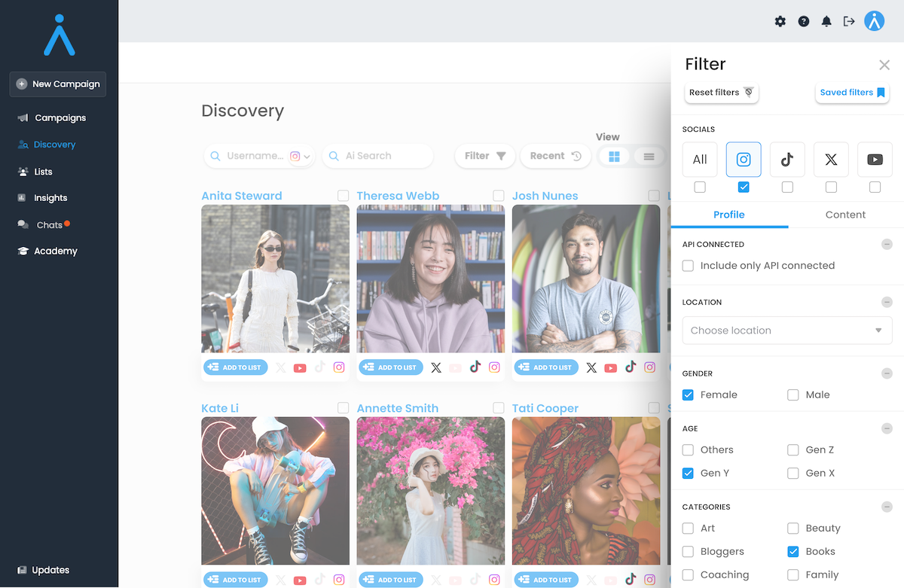Uncheck the Female gender checkbox
The height and width of the screenshot is (588, 904).
point(688,395)
